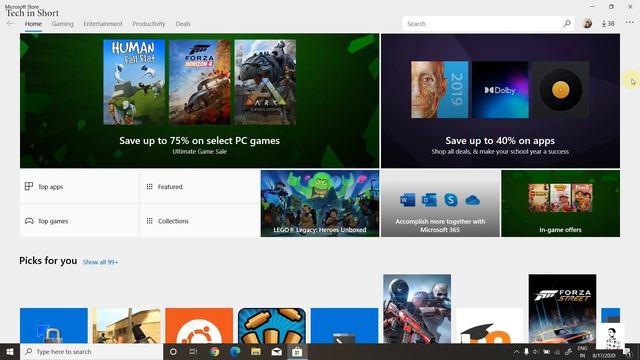Viewport: 640px width, 360px height.
Task: Launch Microsoft Edge from the taskbar
Action: (x=235, y=352)
